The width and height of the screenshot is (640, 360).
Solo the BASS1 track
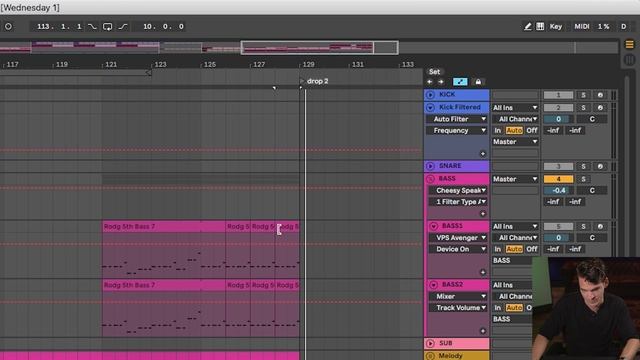[583, 227]
